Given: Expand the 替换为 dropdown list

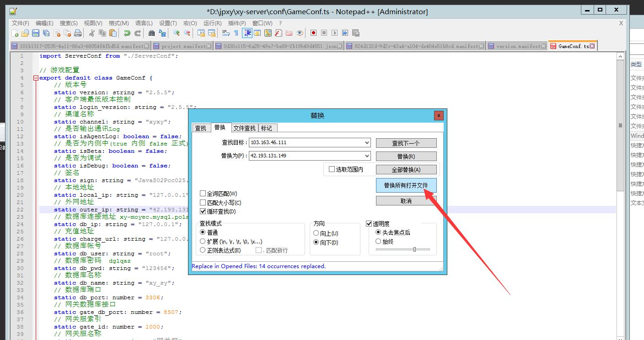Looking at the screenshot, I should (367, 156).
